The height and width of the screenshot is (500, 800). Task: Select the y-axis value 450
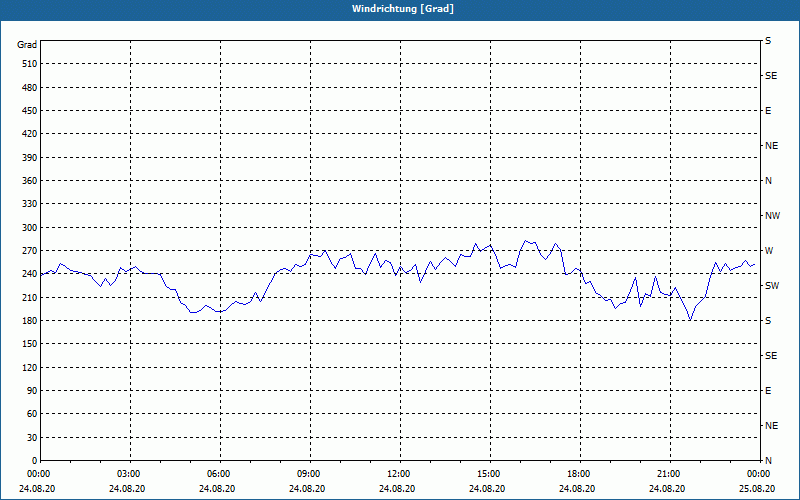(30, 111)
